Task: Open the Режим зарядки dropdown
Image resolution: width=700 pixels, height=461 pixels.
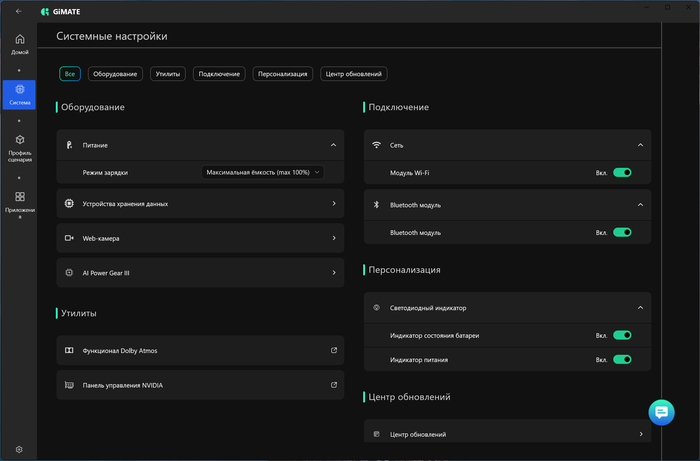Action: (x=263, y=172)
